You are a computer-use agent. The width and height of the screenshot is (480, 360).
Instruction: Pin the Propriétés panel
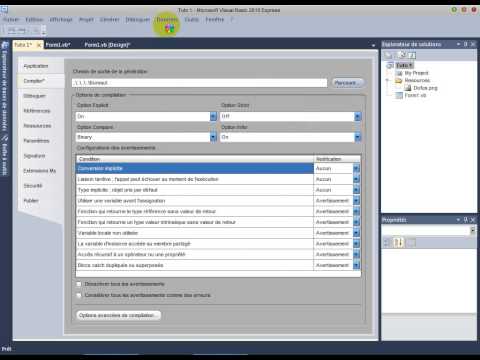pos(466,220)
